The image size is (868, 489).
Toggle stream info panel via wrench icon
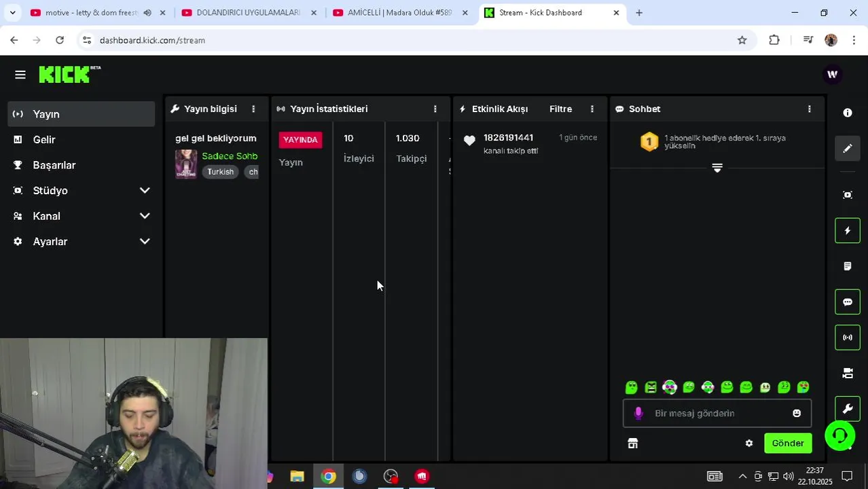(848, 409)
